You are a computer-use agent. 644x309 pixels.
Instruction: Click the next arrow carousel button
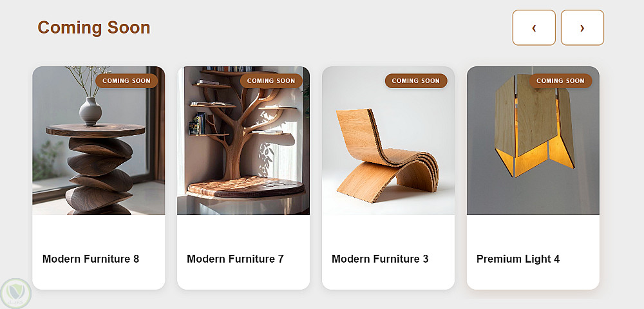pyautogui.click(x=582, y=28)
